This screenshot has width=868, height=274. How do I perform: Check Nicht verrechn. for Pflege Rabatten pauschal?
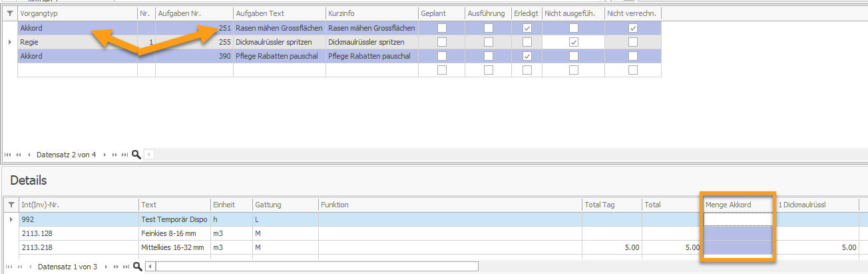pos(633,56)
